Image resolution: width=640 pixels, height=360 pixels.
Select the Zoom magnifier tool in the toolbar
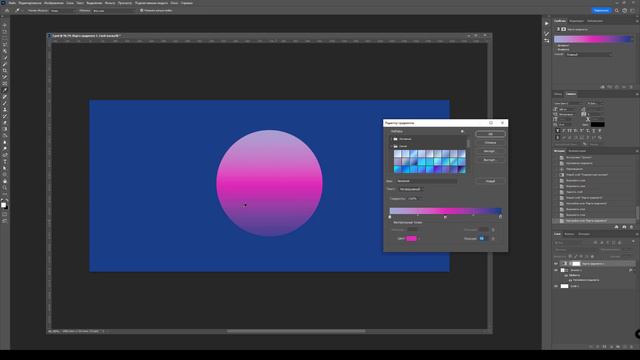pos(5,188)
